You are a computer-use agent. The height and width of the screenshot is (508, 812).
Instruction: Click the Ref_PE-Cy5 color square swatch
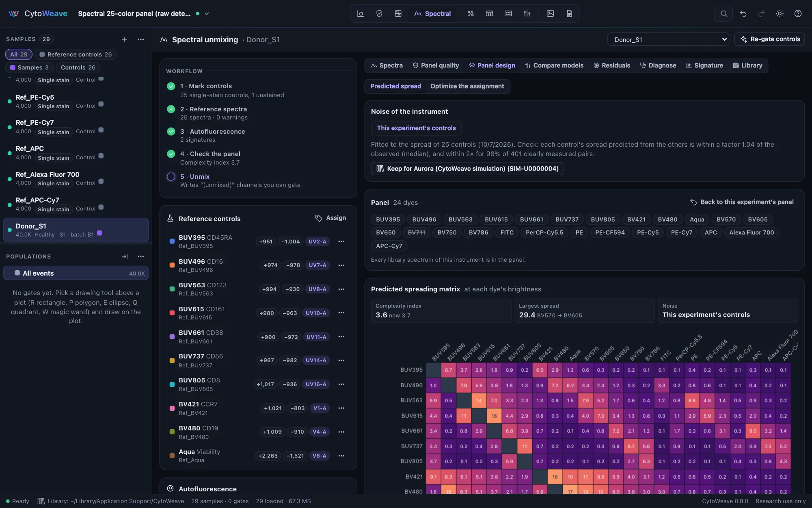tap(101, 104)
